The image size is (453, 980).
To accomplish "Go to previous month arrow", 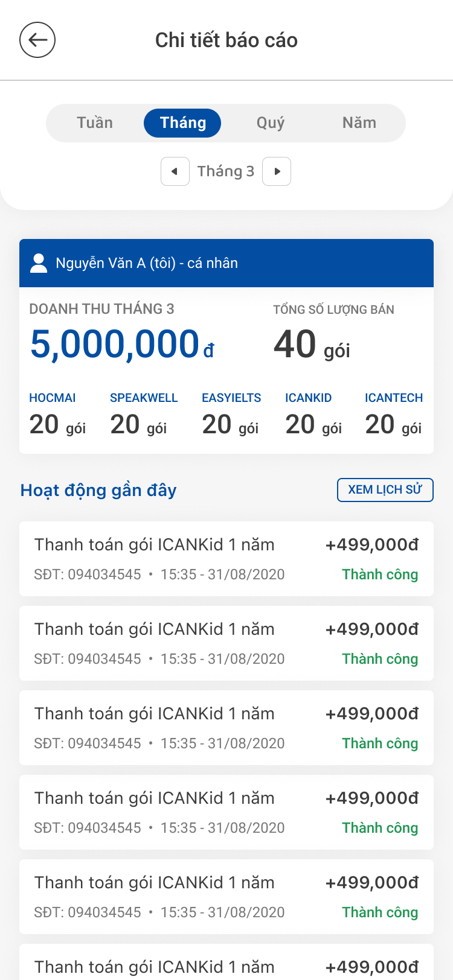I will (x=175, y=171).
